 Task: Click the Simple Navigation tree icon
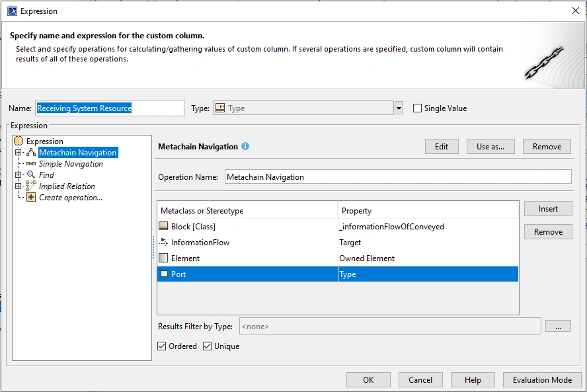coord(31,164)
